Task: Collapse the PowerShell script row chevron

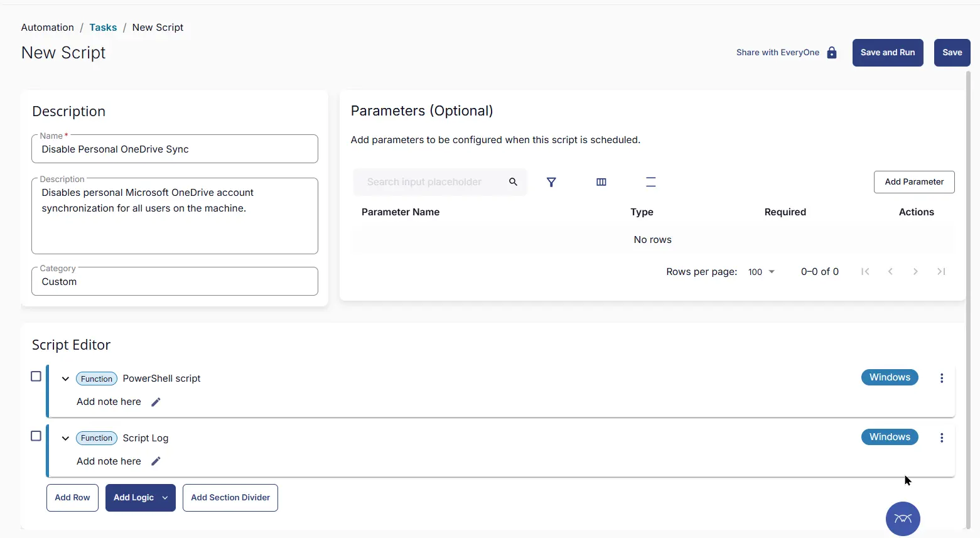Action: [65, 379]
